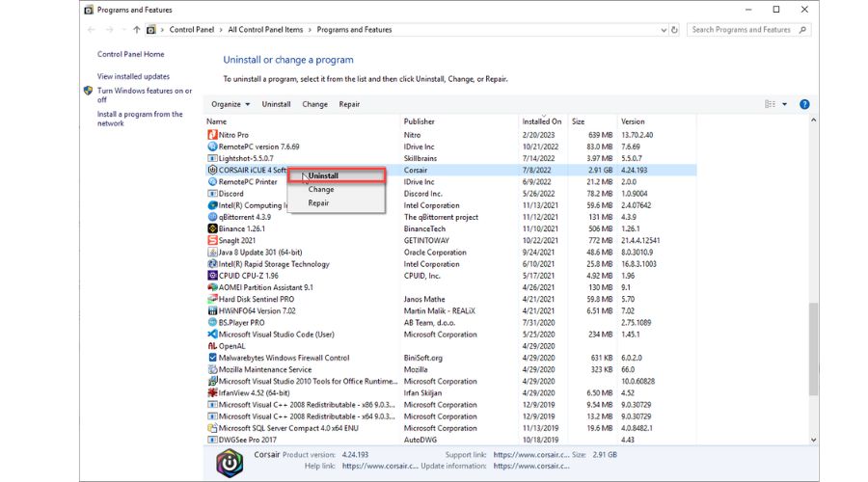Open Turn Windows features on or off
The image size is (868, 482).
[x=145, y=94]
